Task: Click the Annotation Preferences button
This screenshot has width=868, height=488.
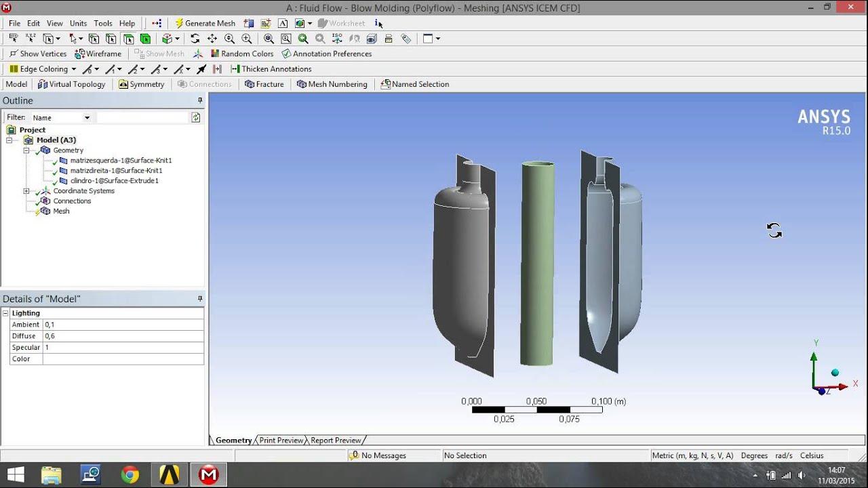Action: click(327, 54)
